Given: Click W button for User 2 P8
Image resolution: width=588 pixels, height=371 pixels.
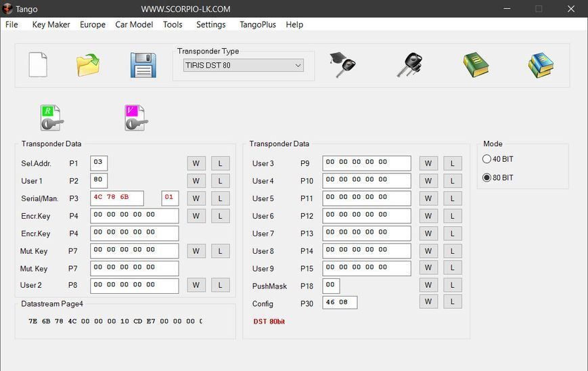Looking at the screenshot, I should pos(196,285).
